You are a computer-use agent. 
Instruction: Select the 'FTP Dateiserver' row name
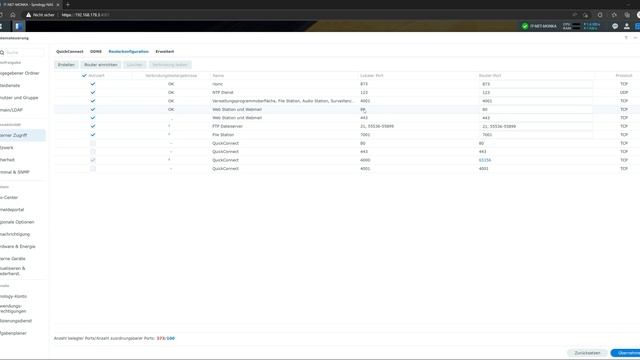[227, 126]
